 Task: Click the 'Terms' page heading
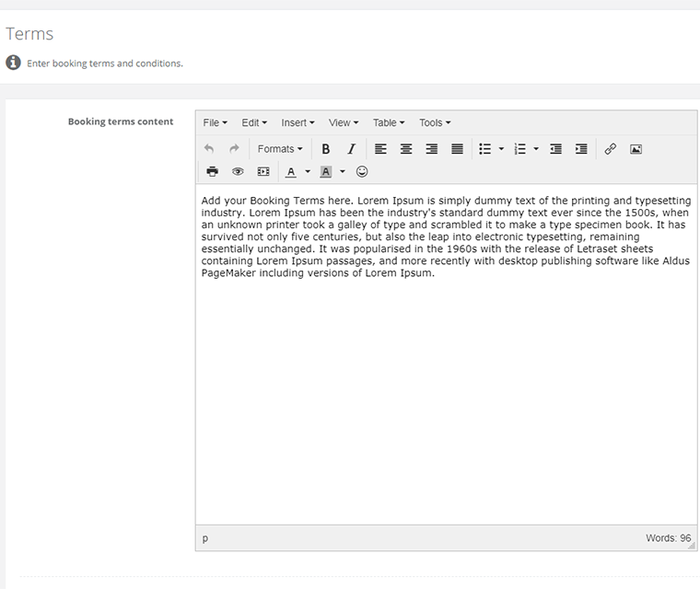29,34
